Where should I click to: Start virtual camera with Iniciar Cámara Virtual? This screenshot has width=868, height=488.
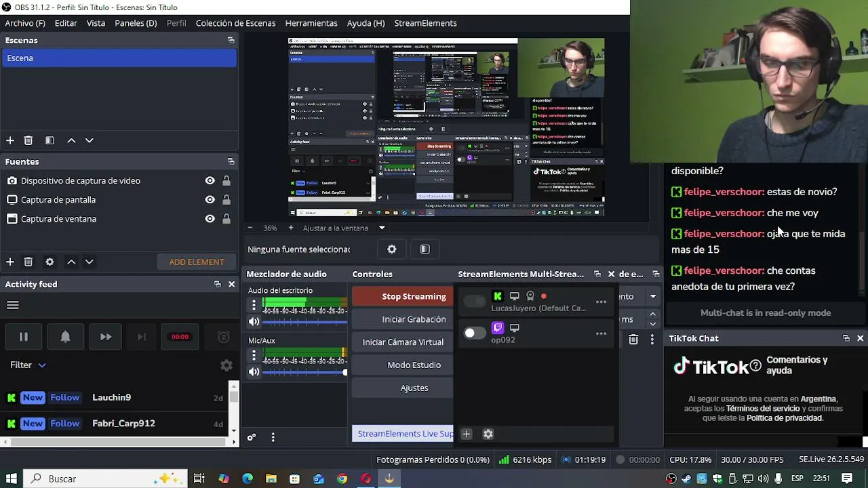[402, 342]
